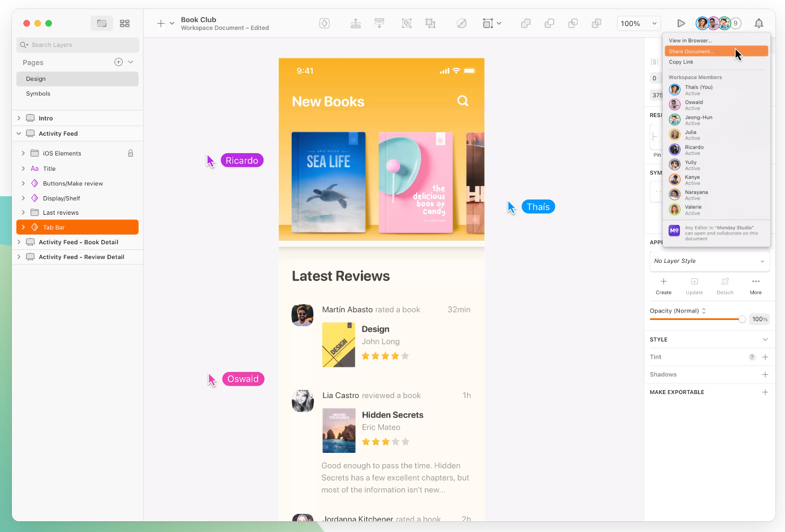Expand the Intro artboard
The height and width of the screenshot is (532, 785).
coord(19,118)
